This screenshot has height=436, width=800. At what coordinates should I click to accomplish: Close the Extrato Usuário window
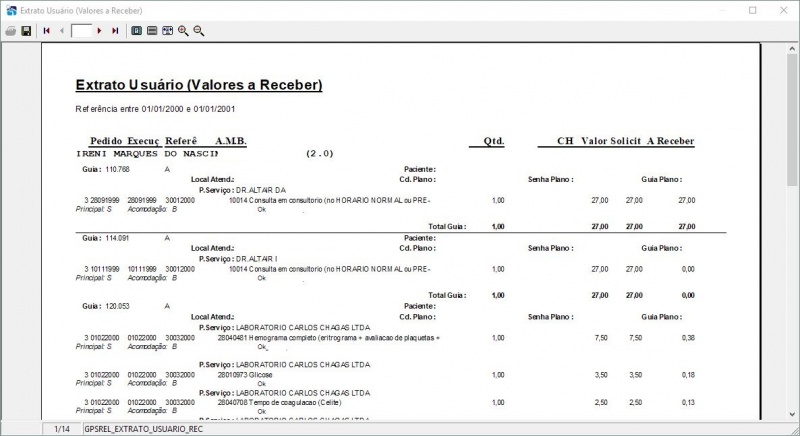(784, 10)
